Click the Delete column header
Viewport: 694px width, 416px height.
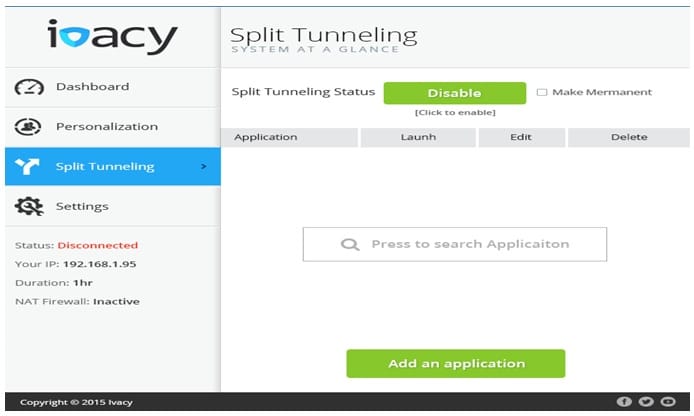629,137
